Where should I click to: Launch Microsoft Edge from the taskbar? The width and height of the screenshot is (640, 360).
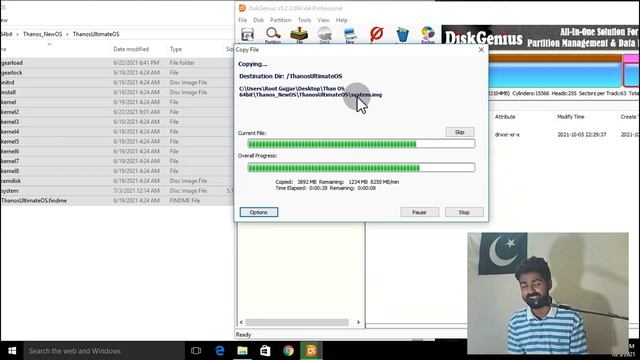point(220,351)
